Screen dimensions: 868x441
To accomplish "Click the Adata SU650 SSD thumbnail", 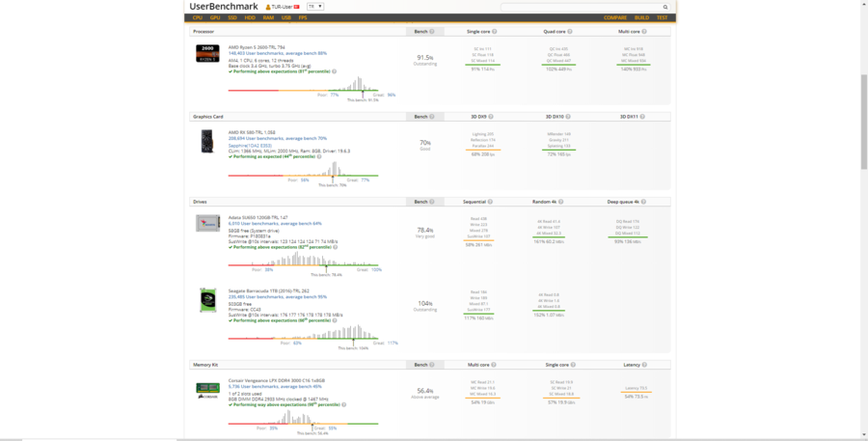I will [x=207, y=223].
